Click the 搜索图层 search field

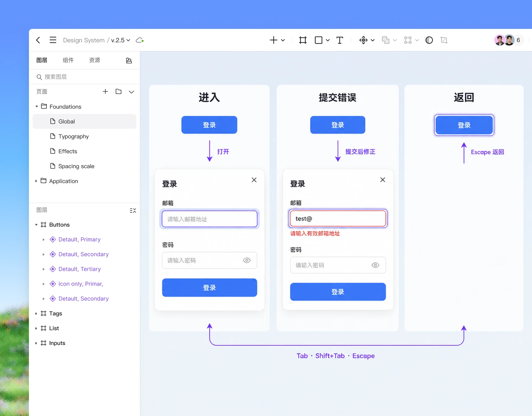(x=85, y=77)
